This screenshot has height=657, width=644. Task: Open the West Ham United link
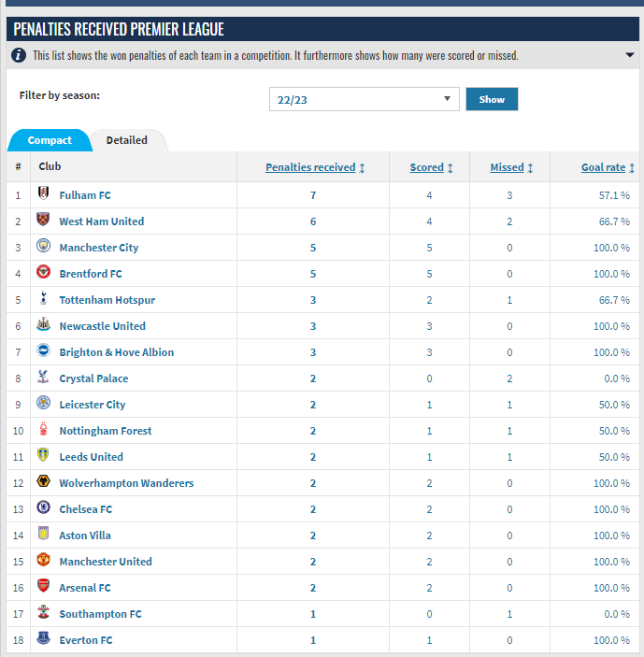tap(101, 221)
